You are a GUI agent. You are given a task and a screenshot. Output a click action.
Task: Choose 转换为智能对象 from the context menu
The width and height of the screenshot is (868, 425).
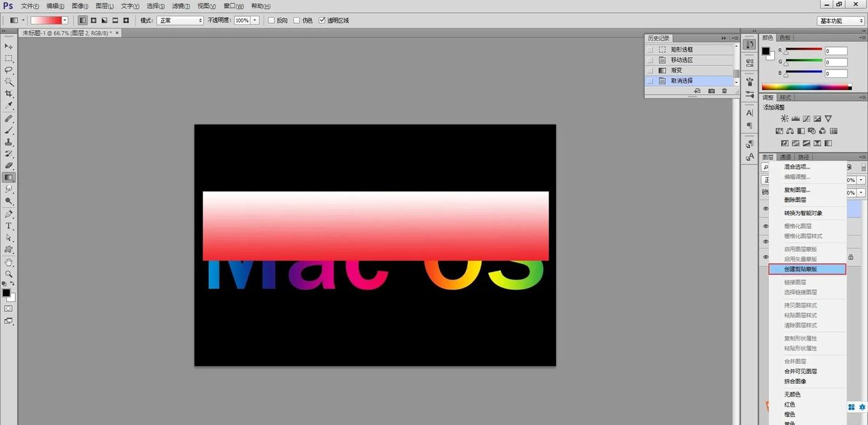804,213
